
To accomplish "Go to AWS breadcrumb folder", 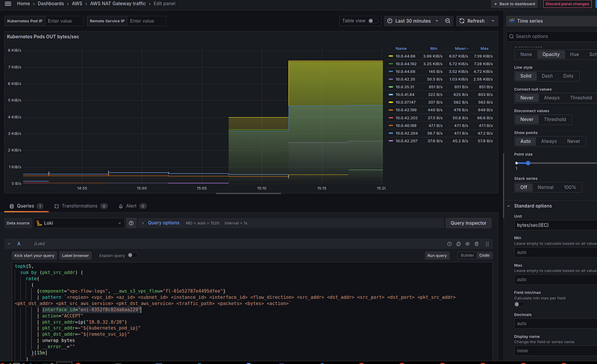I will pyautogui.click(x=77, y=4).
